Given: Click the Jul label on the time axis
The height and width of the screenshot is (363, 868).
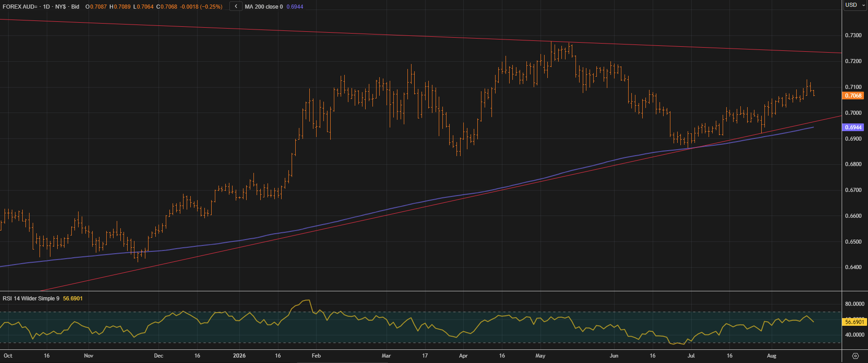Looking at the screenshot, I should 691,356.
